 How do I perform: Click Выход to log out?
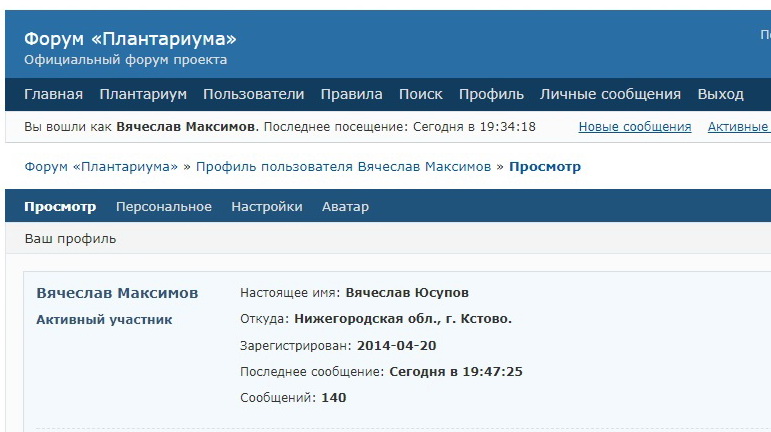(720, 94)
